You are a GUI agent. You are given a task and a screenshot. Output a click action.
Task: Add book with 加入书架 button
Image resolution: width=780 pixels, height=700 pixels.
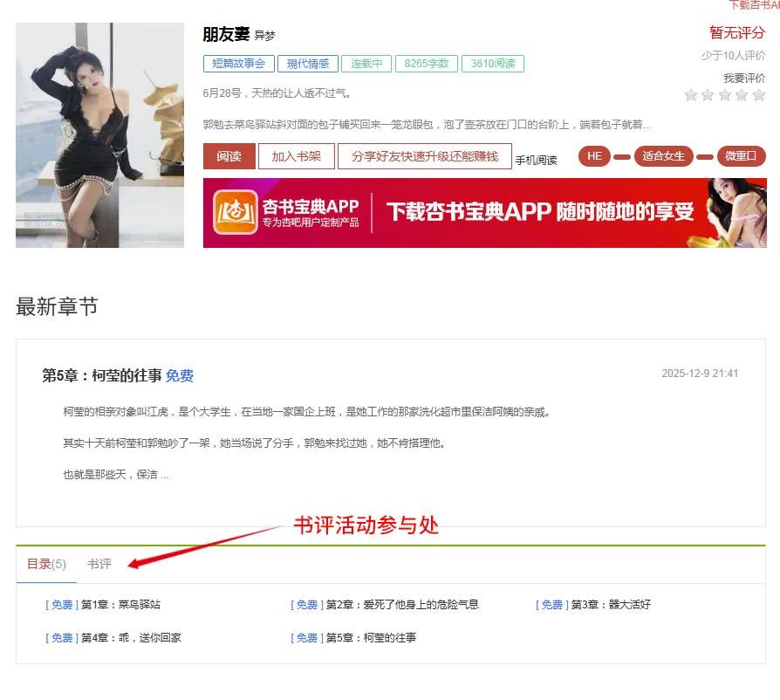pos(296,156)
